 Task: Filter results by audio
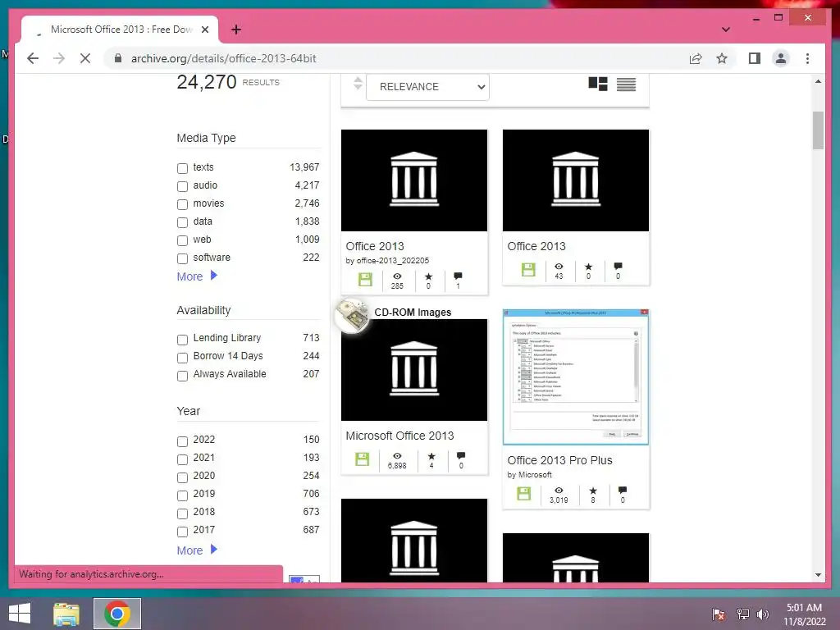[182, 186]
